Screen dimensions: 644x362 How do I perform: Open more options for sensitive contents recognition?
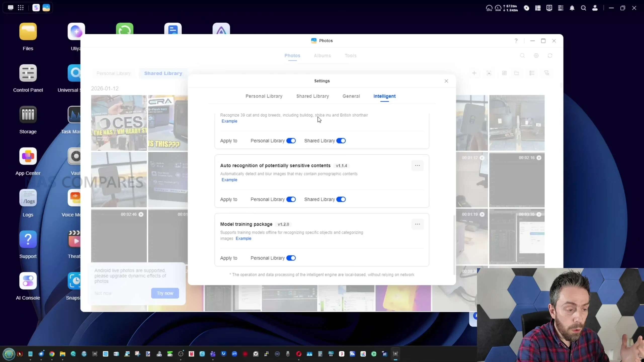[417, 165]
